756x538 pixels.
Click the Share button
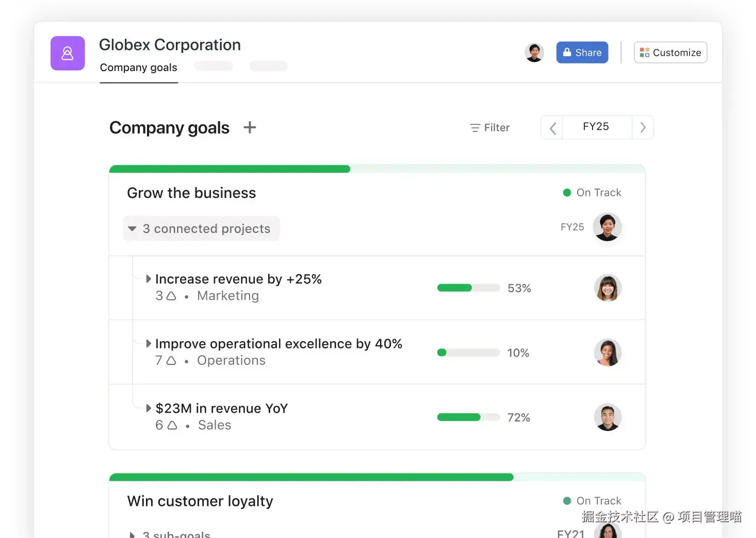[582, 53]
